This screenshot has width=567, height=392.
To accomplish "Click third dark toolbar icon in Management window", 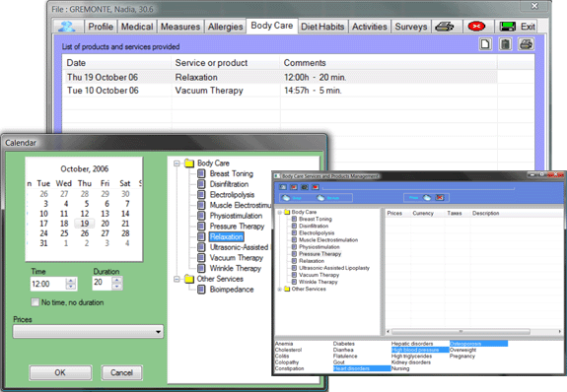I will (305, 187).
